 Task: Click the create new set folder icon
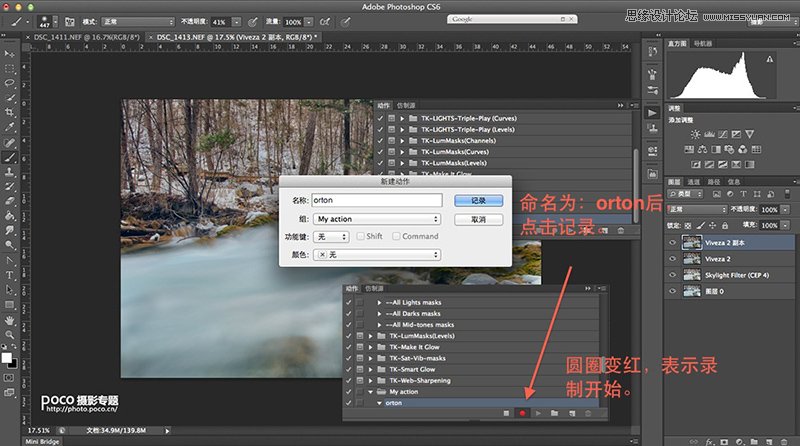click(556, 412)
